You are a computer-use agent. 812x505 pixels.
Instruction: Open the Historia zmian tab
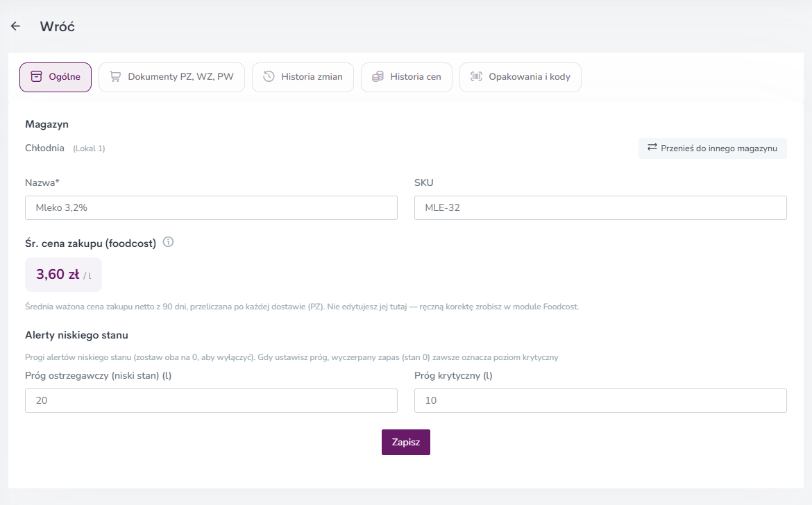click(x=303, y=77)
